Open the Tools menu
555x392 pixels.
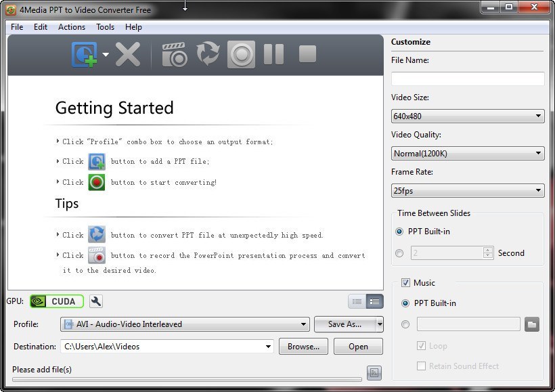pyautogui.click(x=105, y=27)
